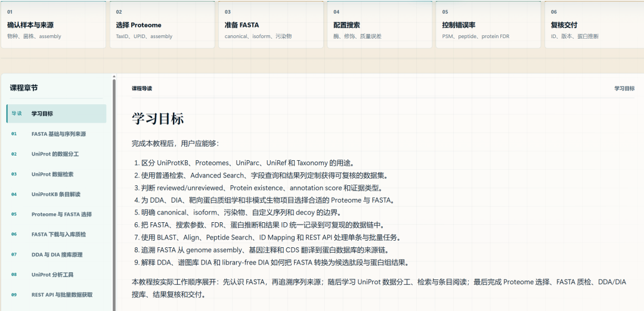This screenshot has height=311, width=644.
Task: Open step card 01 确认样本与来源
Action: pos(54,24)
